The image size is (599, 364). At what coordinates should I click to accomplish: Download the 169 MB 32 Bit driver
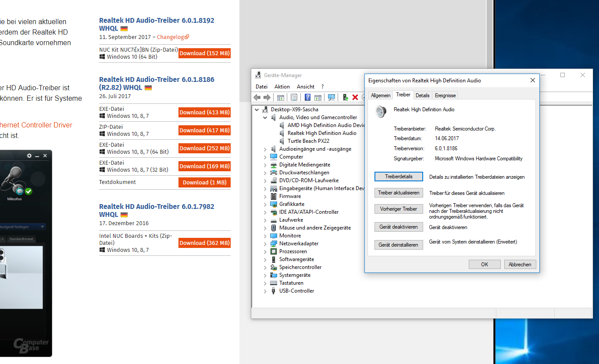click(x=204, y=166)
